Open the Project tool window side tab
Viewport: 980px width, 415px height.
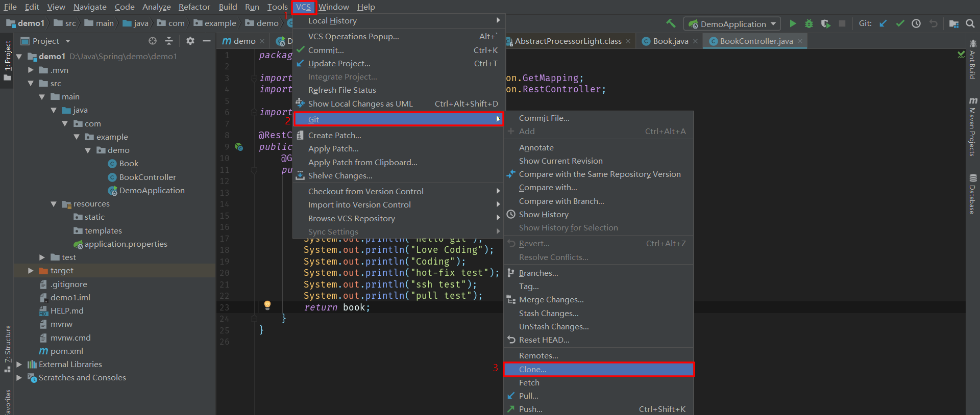(x=7, y=60)
